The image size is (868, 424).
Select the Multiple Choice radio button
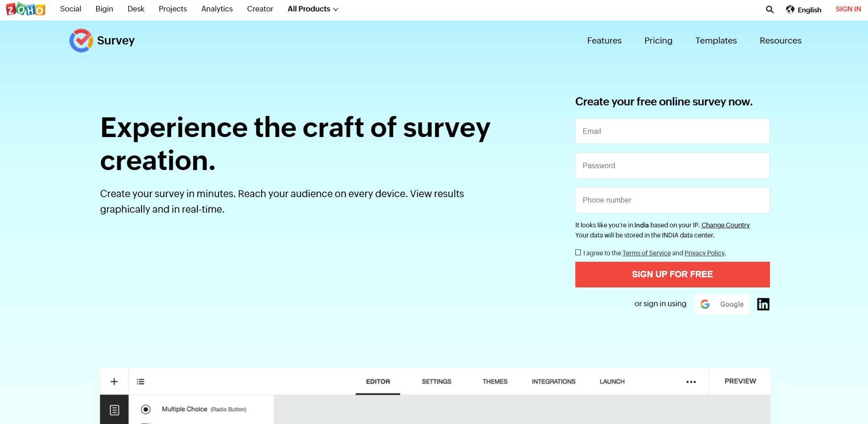coord(145,409)
